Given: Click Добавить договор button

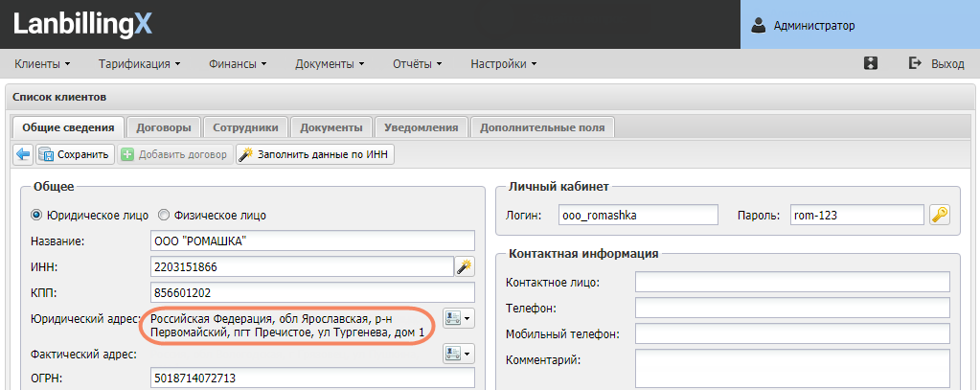Looking at the screenshot, I should (x=175, y=154).
